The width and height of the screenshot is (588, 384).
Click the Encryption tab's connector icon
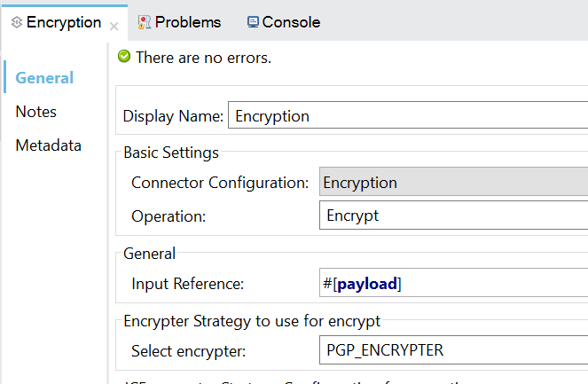click(x=16, y=22)
